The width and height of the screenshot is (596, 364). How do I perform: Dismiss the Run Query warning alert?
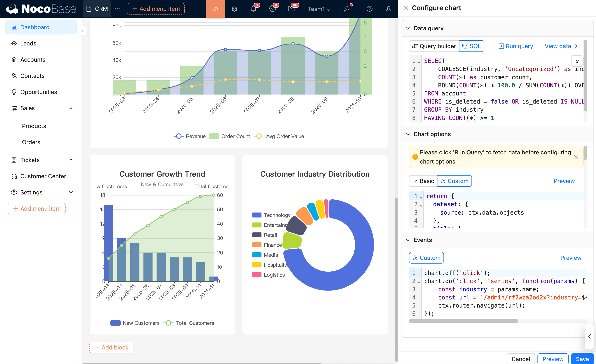(x=575, y=157)
